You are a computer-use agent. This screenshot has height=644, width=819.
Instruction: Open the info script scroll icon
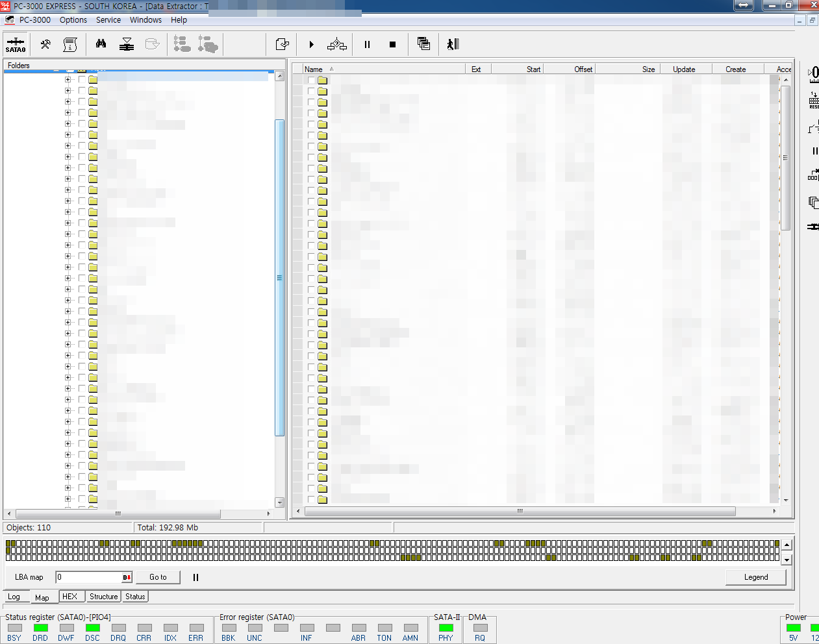pos(70,44)
